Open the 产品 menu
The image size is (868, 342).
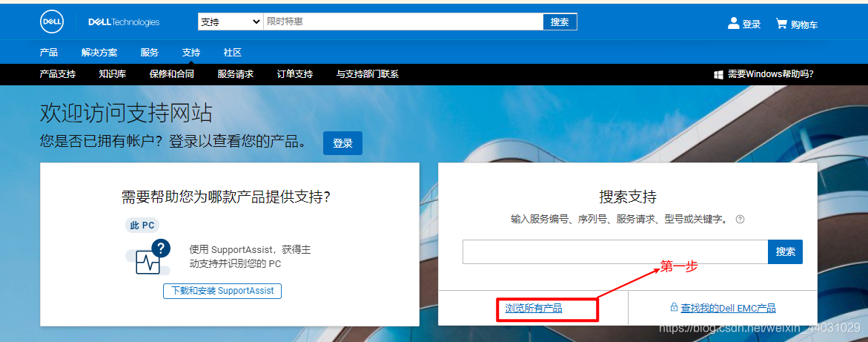point(49,53)
